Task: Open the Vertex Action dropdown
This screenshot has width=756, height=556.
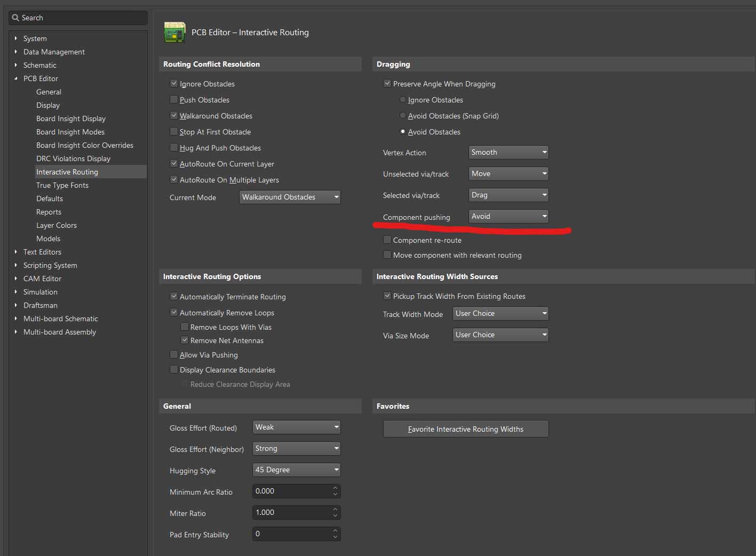Action: click(x=508, y=152)
